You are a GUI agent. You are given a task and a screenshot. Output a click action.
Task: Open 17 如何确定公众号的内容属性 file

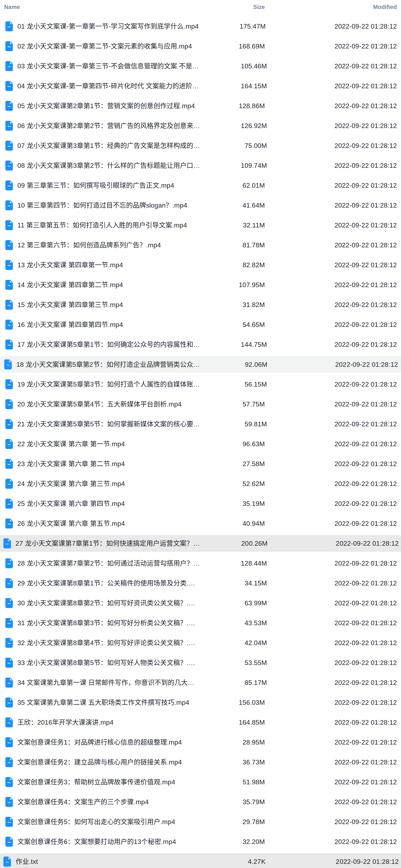click(x=109, y=344)
